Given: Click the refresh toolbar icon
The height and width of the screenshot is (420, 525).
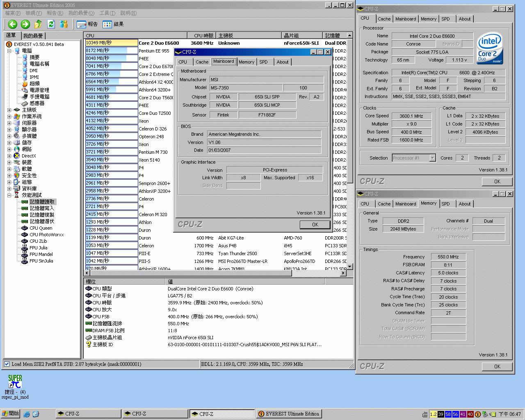Looking at the screenshot, I should coord(51,24).
